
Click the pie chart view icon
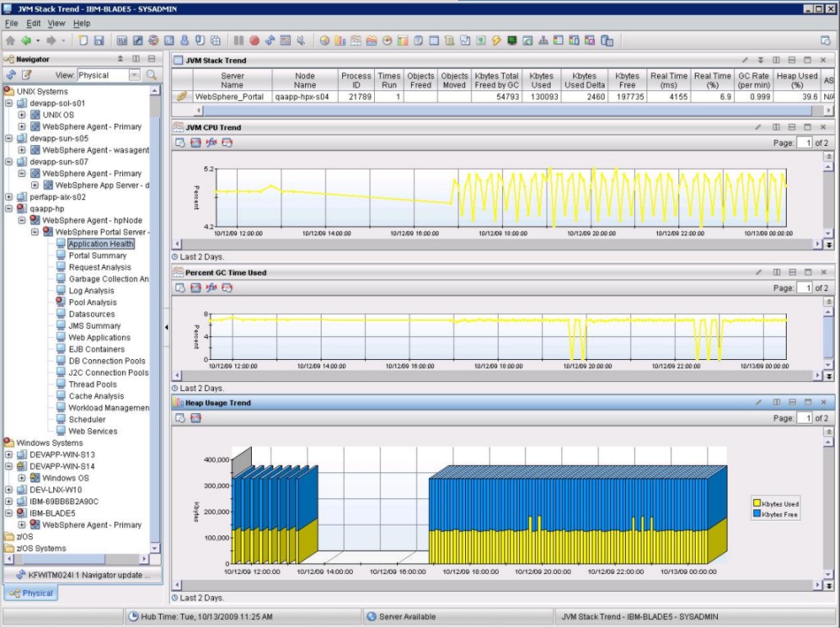coord(325,40)
